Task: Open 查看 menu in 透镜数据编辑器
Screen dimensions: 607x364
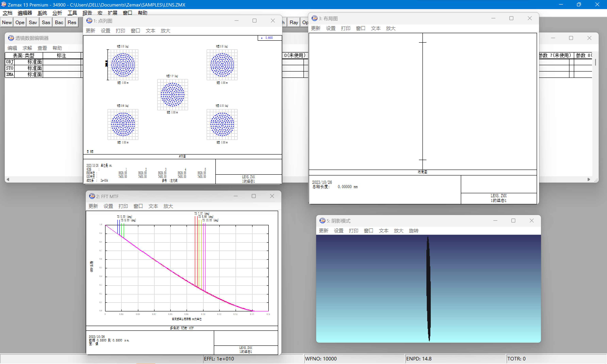Action: [42, 48]
